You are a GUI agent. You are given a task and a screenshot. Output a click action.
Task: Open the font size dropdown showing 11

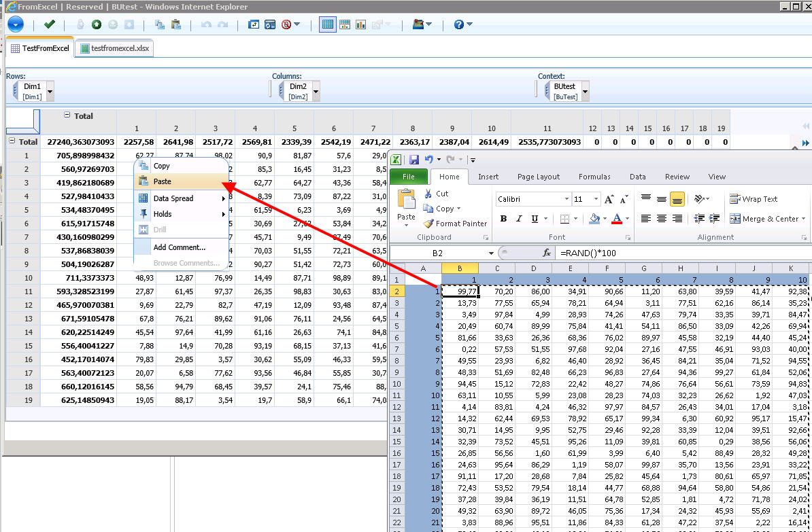(596, 199)
